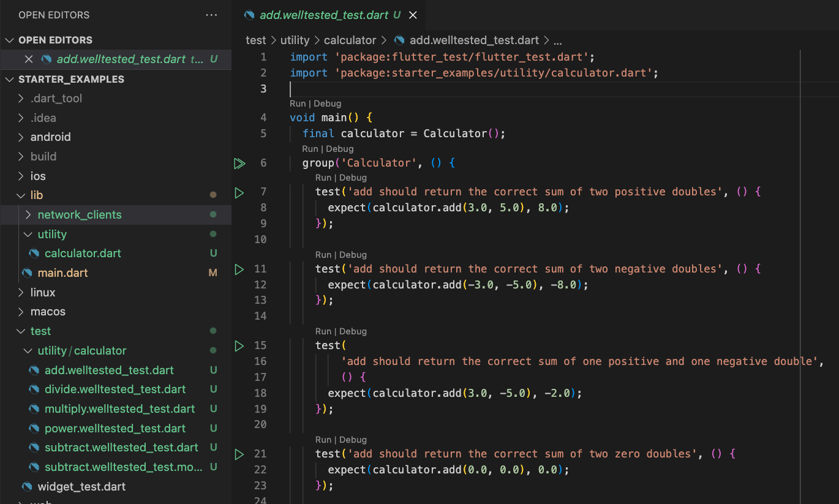Expand the .dart_tool folder

click(21, 99)
